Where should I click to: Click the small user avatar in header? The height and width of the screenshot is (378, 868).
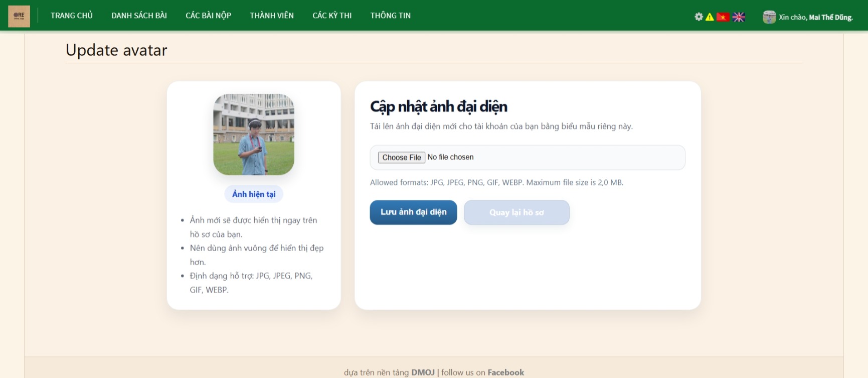coord(769,17)
